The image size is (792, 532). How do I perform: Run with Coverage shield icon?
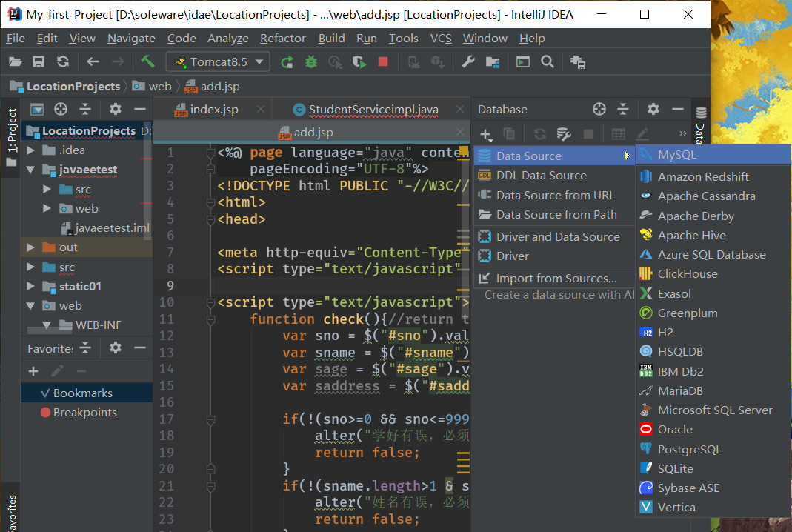359,61
